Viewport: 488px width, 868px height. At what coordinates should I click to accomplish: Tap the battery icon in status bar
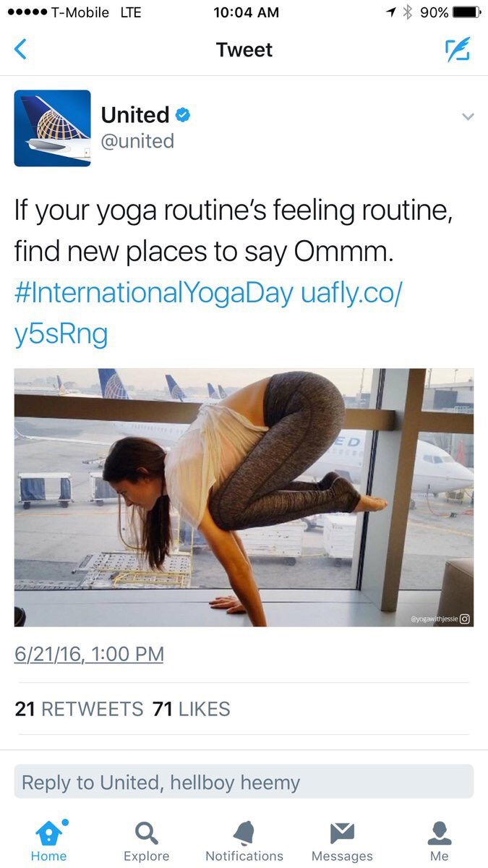[x=466, y=12]
